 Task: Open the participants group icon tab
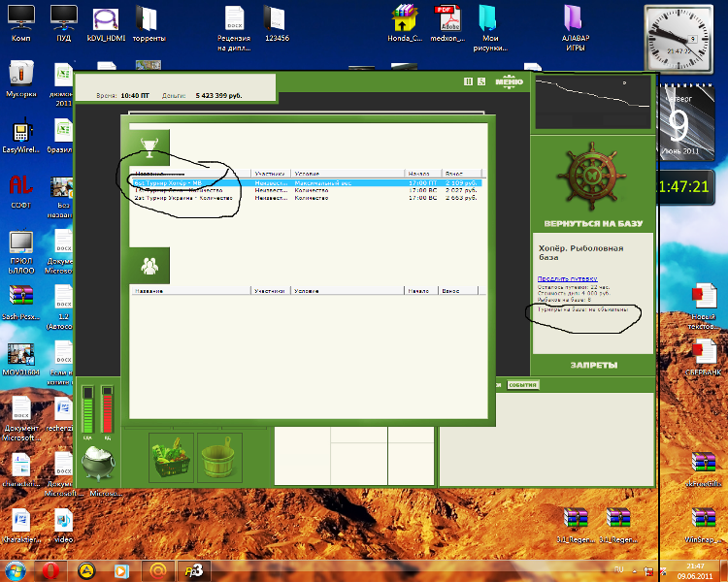point(149,266)
